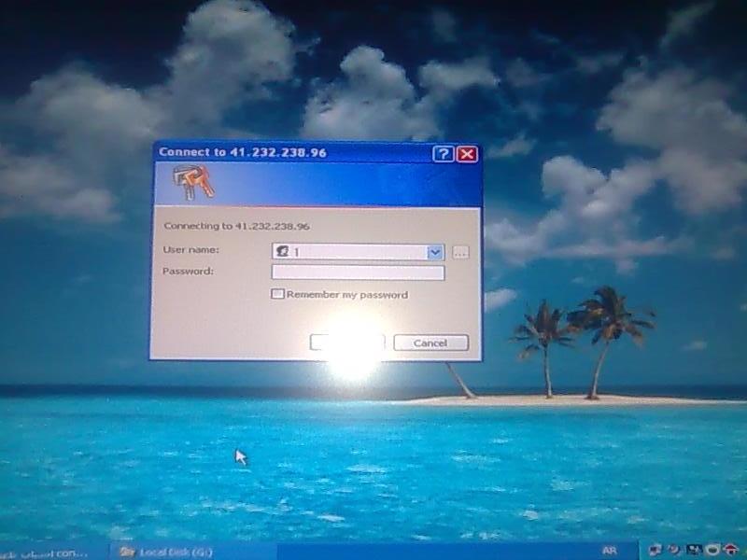The width and height of the screenshot is (747, 560).
Task: Click the round white tray icon
Action: (712, 551)
